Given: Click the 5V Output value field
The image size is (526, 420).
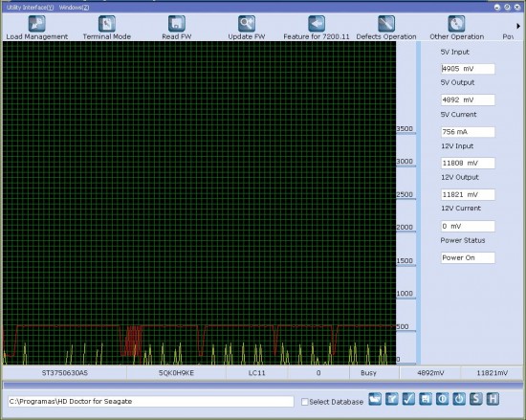Looking at the screenshot, I should [x=468, y=99].
